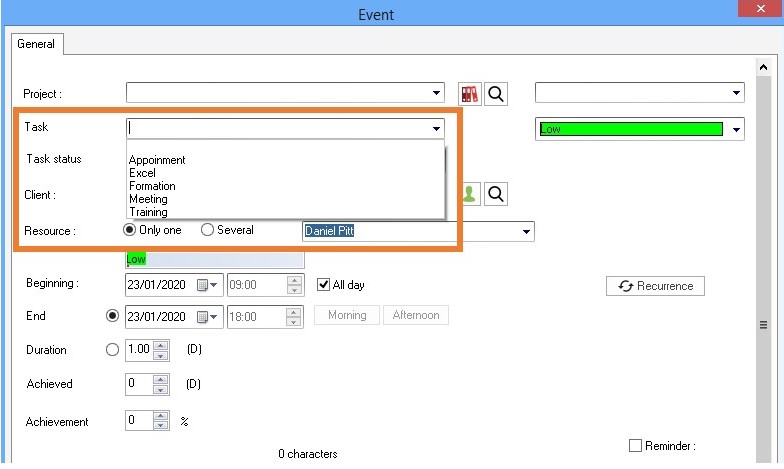Select the Duration radio button
This screenshot has height=469, width=784.
click(x=112, y=350)
